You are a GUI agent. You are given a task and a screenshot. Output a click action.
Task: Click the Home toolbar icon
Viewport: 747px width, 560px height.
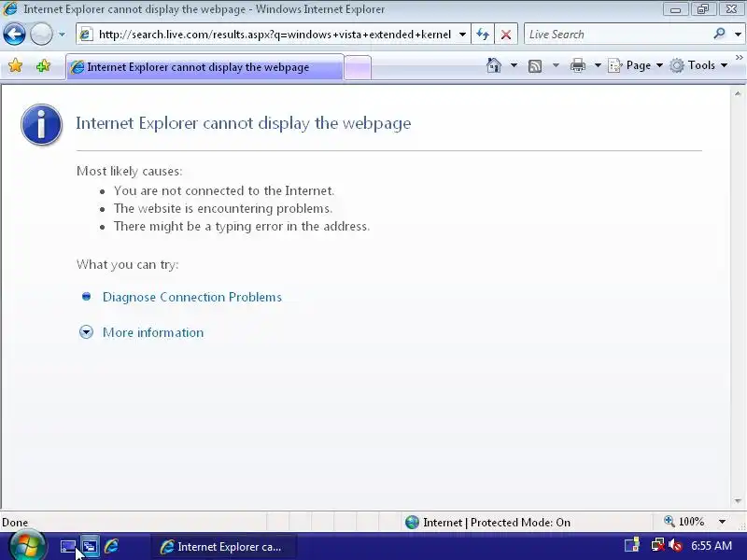coord(494,65)
